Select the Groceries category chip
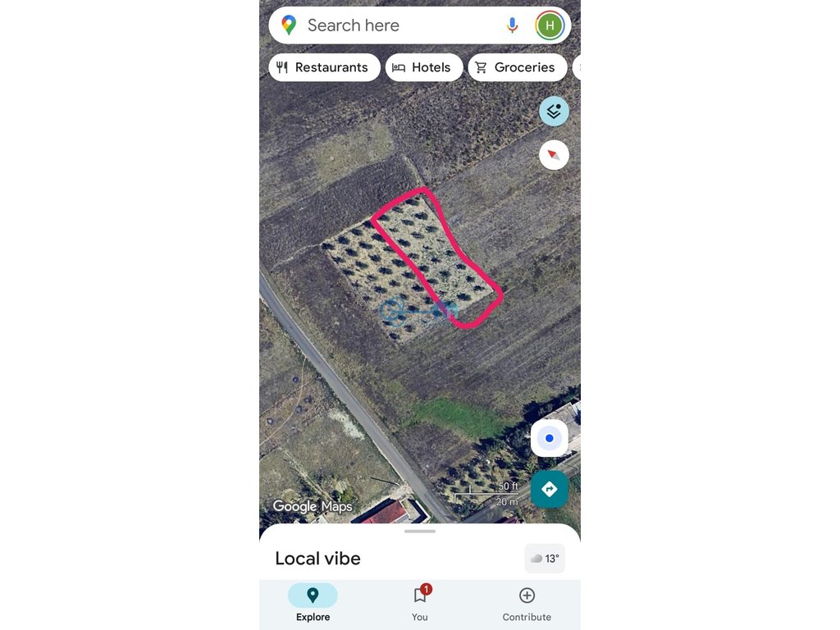 [518, 67]
